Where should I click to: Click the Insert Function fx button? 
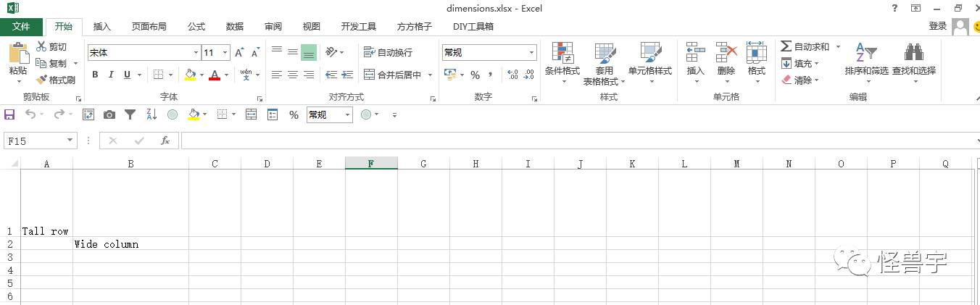click(x=165, y=141)
